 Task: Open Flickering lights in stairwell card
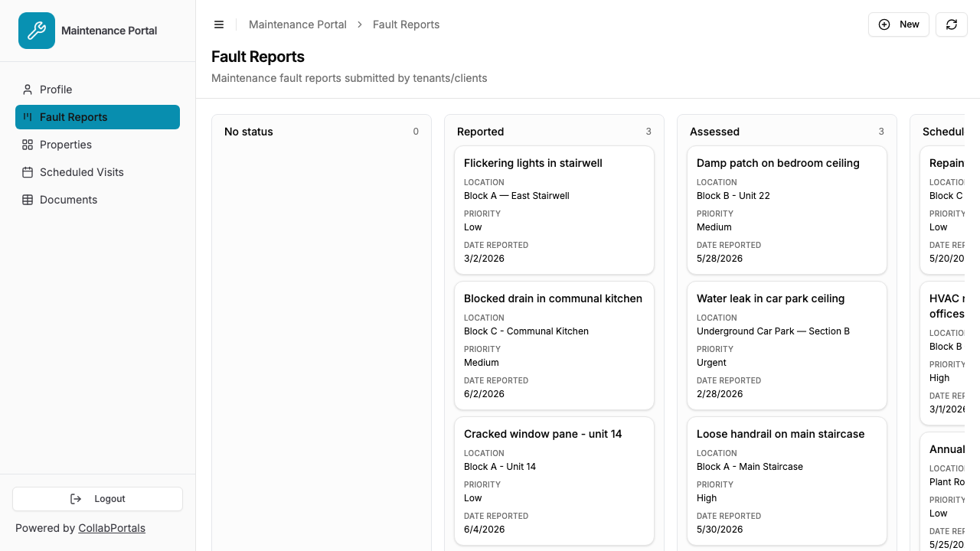coord(554,210)
